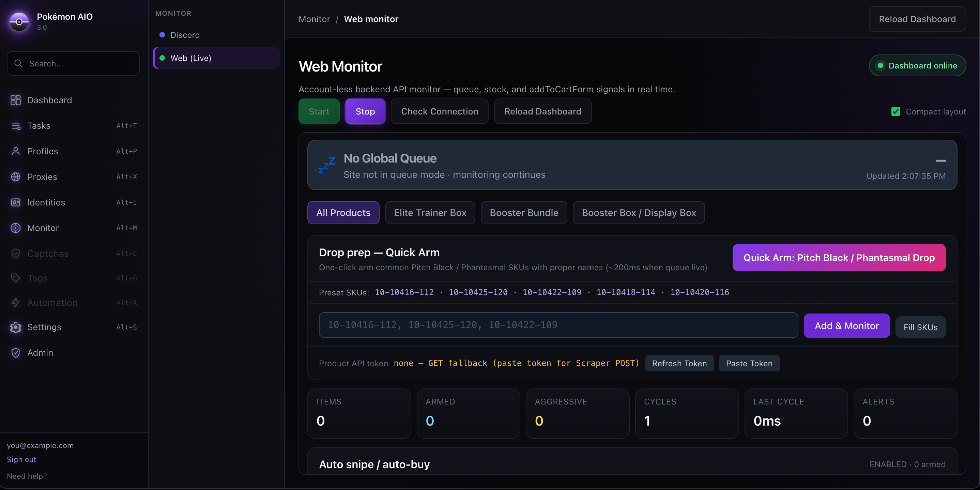Click the green Start button

(319, 111)
